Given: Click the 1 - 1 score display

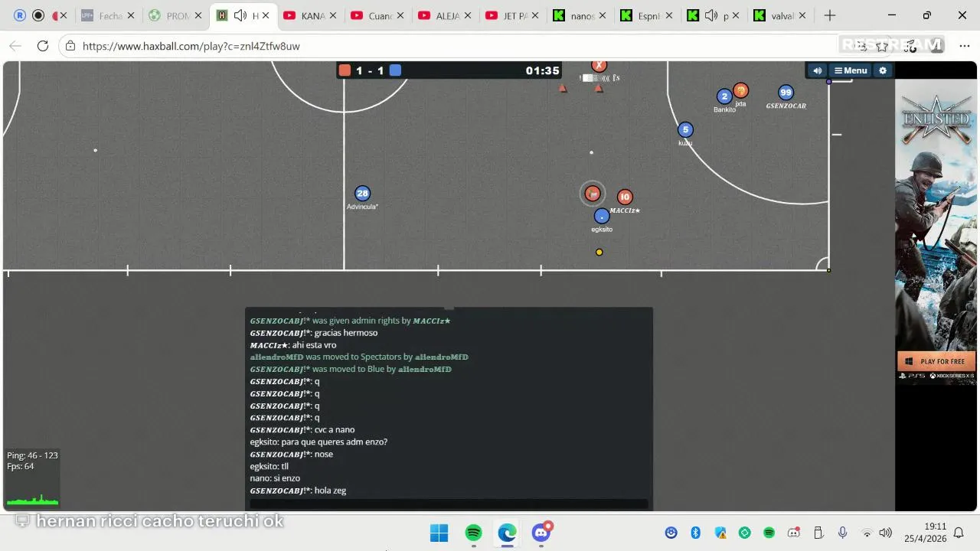Looking at the screenshot, I should [x=370, y=70].
